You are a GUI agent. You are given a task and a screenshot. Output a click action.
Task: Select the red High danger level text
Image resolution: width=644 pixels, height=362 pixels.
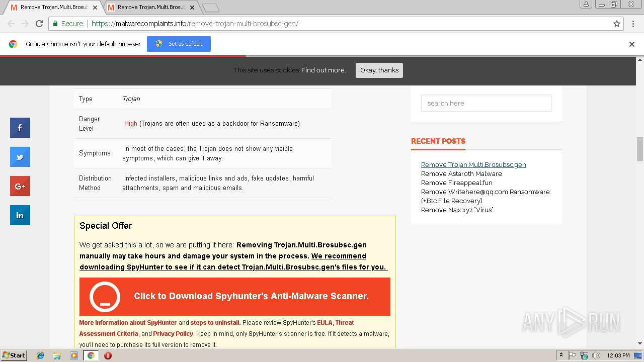131,124
